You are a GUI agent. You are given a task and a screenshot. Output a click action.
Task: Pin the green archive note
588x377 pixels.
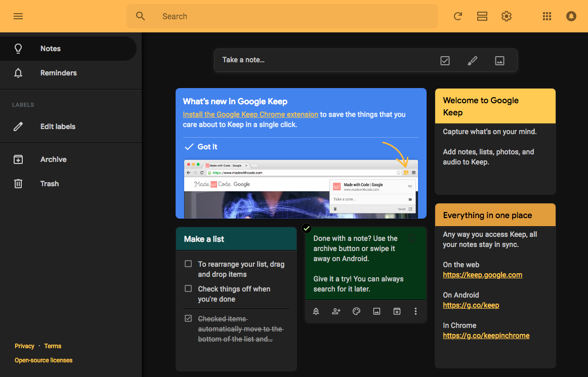(412, 239)
